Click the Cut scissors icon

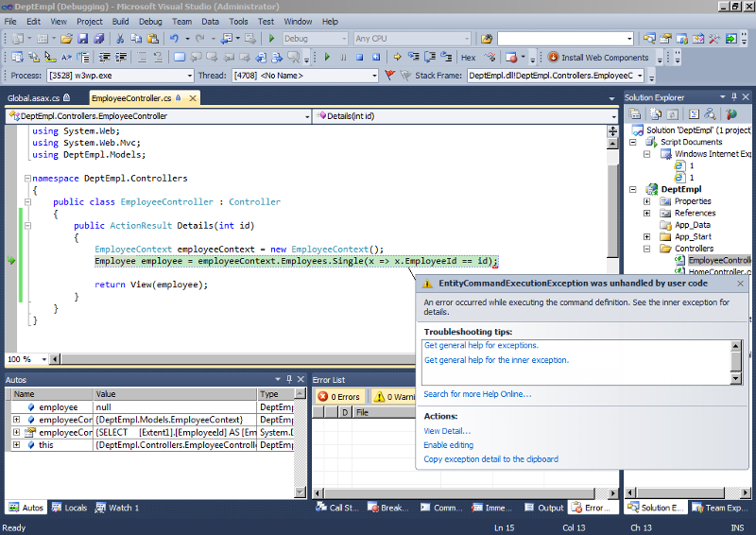[120, 39]
